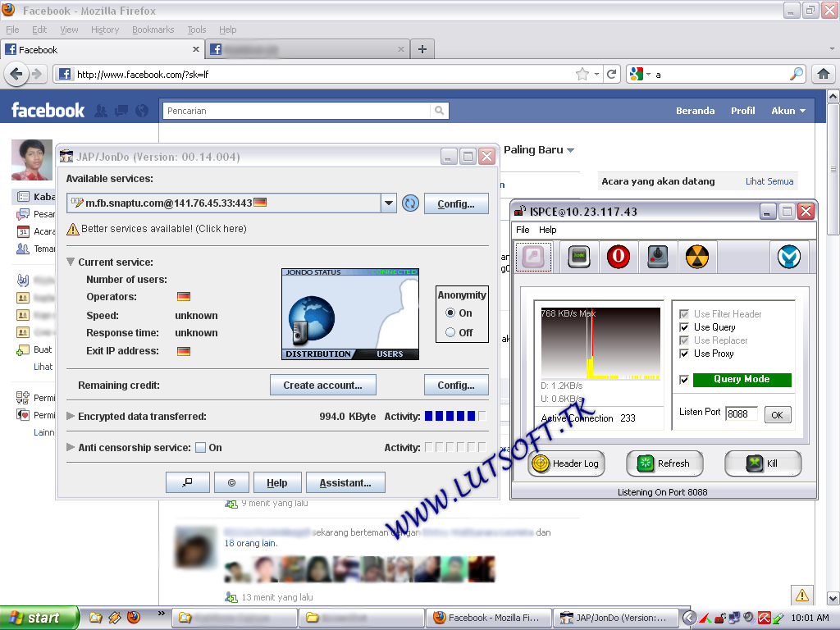The height and width of the screenshot is (630, 840).
Task: Collapse the Current service section
Action: click(x=71, y=262)
